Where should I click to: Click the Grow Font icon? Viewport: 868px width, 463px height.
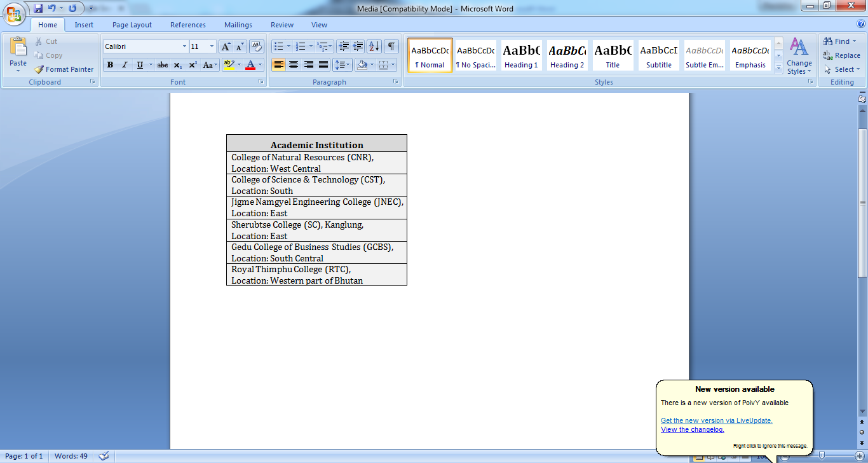click(226, 46)
